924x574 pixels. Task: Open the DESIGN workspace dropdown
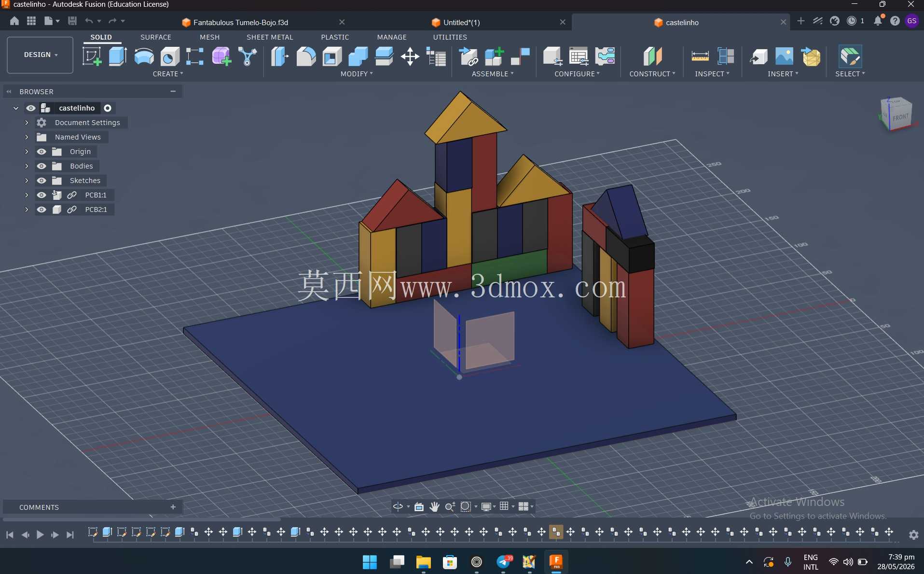[x=40, y=55]
